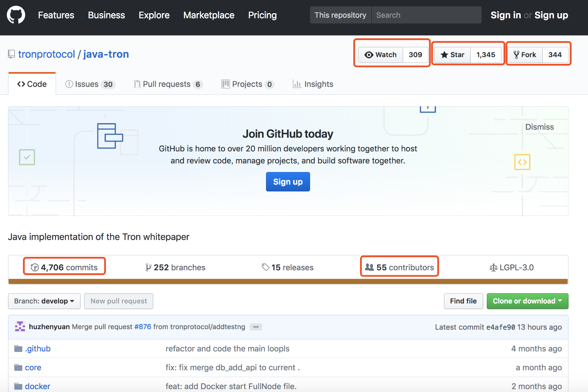Click the Find file button
Screen dimensions: 588x392
point(463,301)
